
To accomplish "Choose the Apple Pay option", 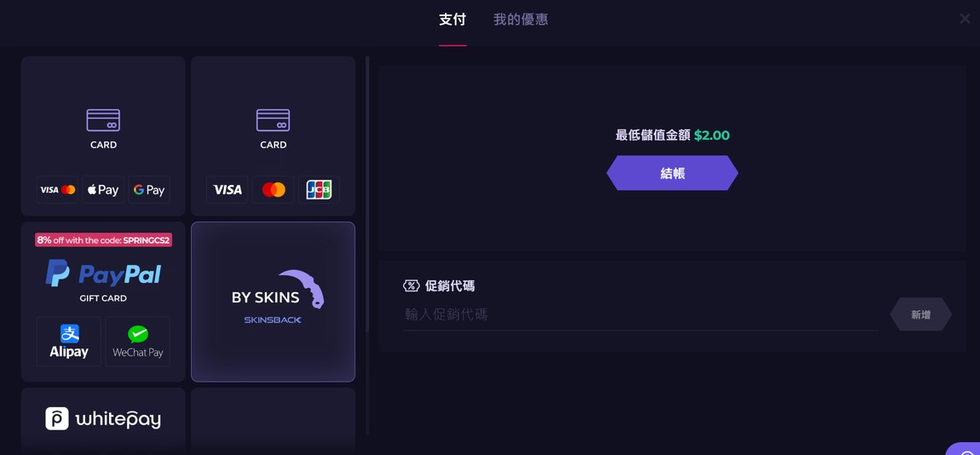I will [x=103, y=189].
